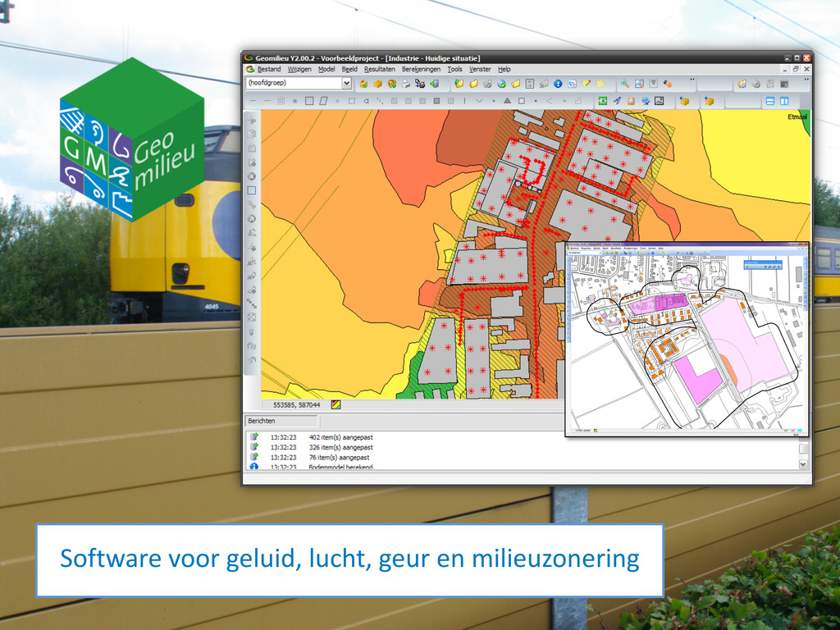The height and width of the screenshot is (630, 840).
Task: Click the notepad with pencil icon
Action: click(586, 84)
